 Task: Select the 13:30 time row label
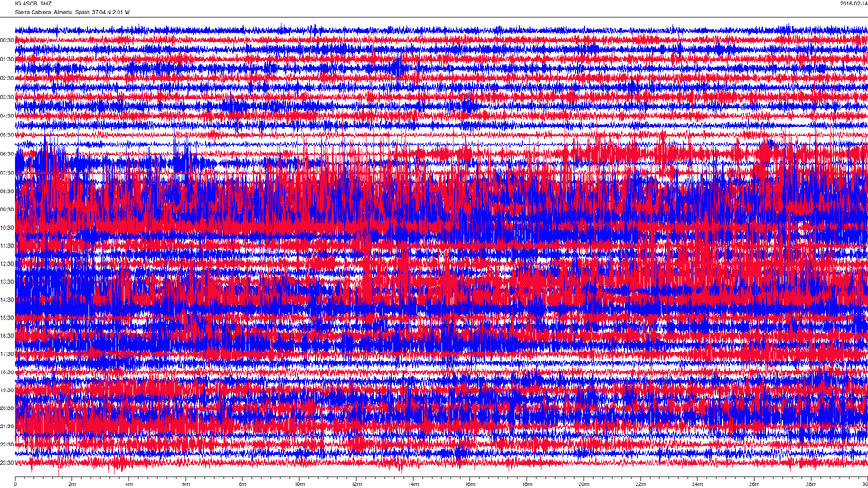point(7,282)
